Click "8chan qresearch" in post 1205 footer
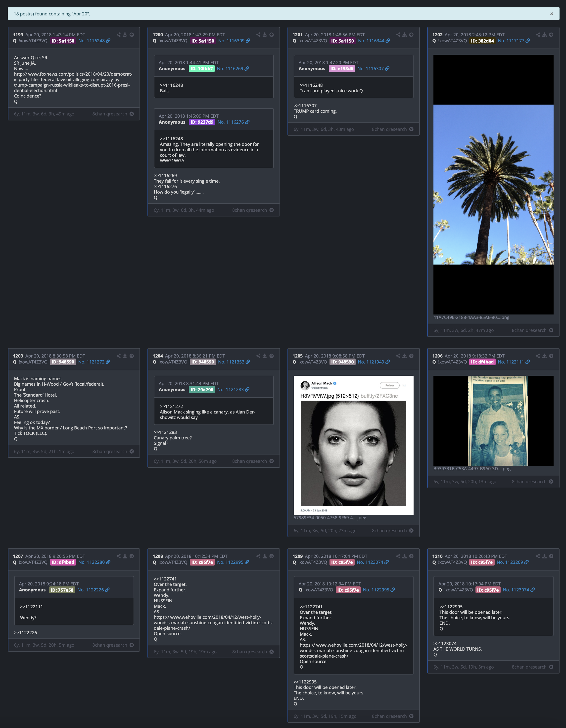 [389, 531]
